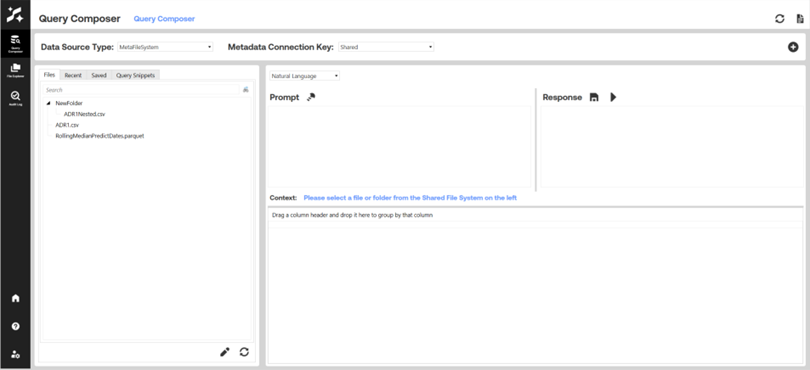Click inside the Response text area

672,147
